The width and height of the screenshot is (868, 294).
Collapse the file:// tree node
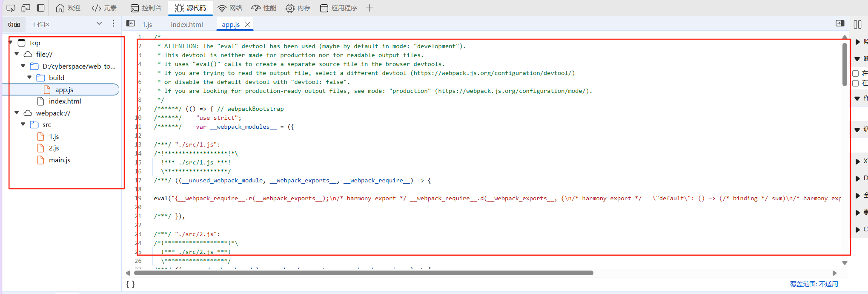(x=17, y=54)
